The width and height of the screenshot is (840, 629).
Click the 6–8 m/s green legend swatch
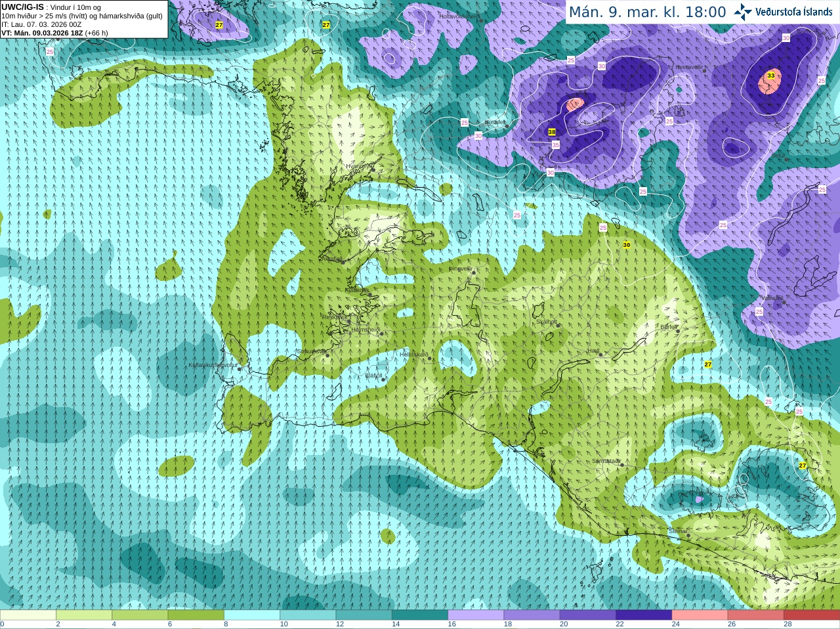tap(196, 615)
